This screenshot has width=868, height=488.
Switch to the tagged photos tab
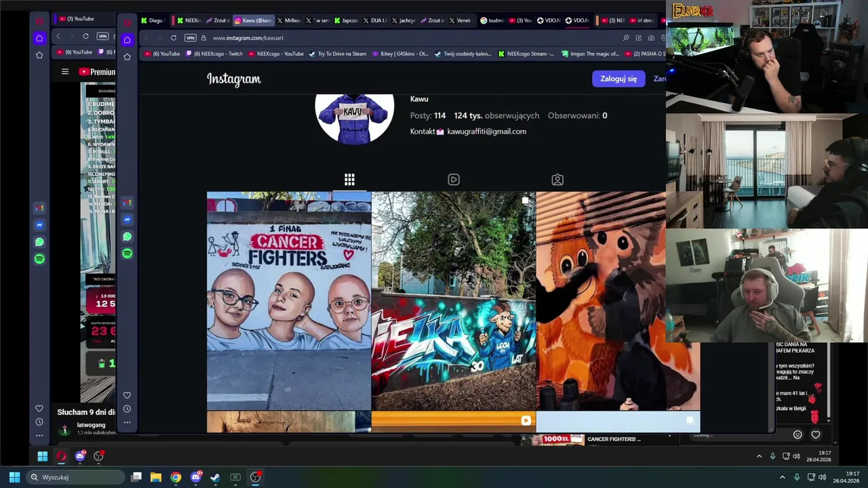pos(557,180)
